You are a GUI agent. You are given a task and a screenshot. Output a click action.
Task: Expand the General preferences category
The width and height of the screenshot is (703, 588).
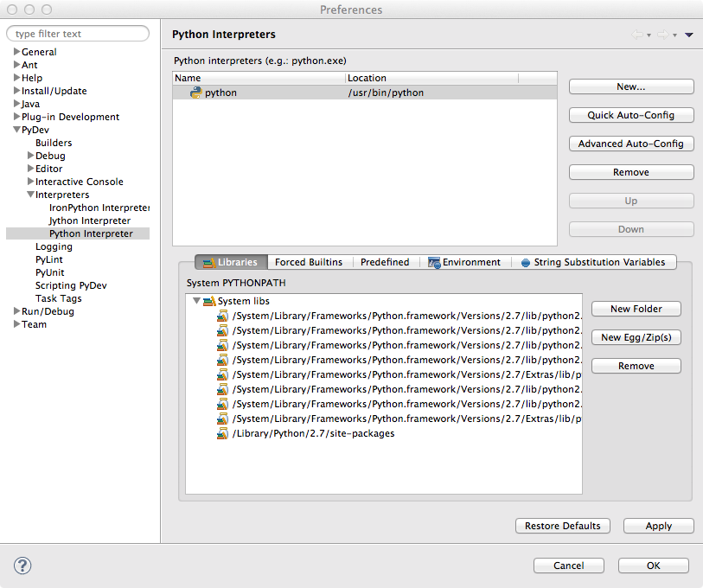(16, 52)
